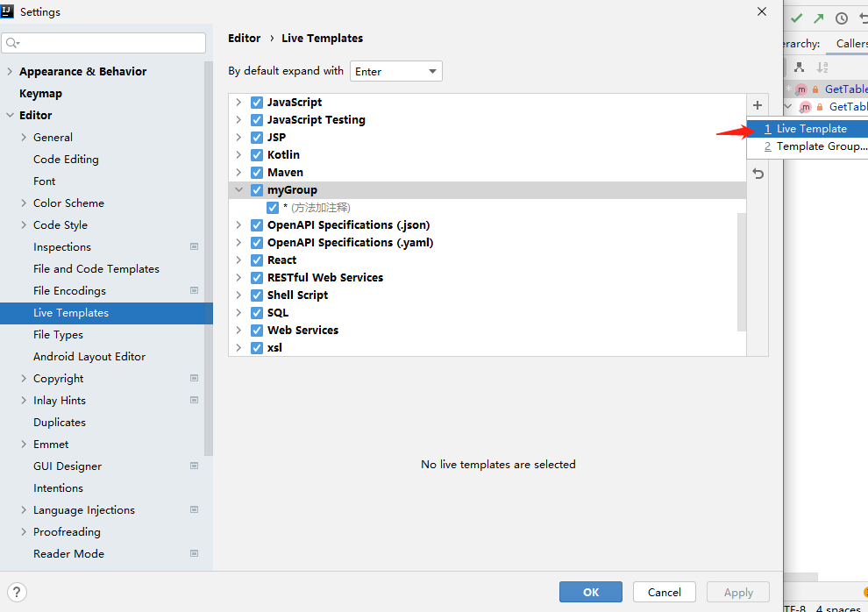Click the Editor breadcrumb link
This screenshot has height=612, width=868.
click(244, 39)
